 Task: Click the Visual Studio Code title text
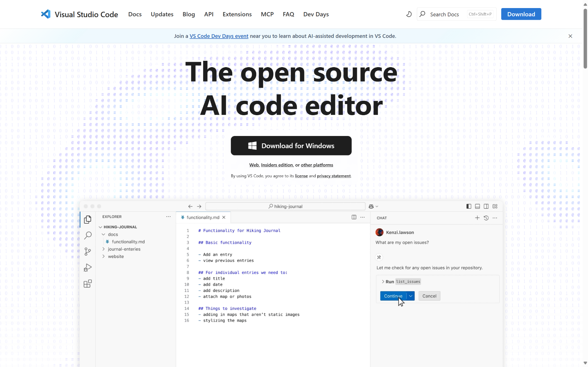86,14
